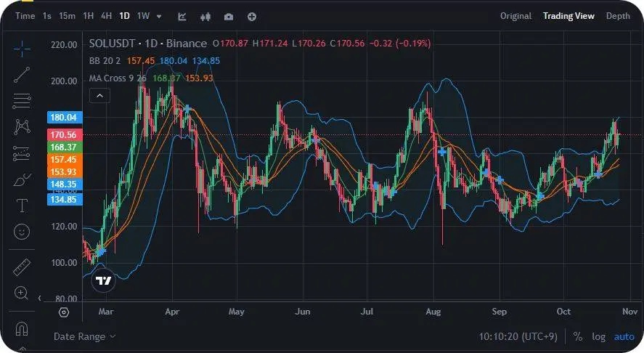644x353 pixels.
Task: Activate the zoom in tool
Action: (21, 293)
